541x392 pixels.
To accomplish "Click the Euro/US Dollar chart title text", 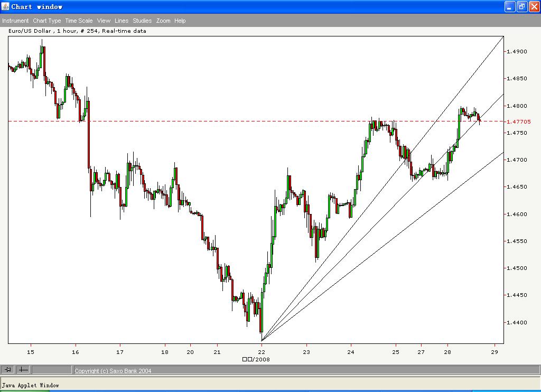I will point(77,31).
